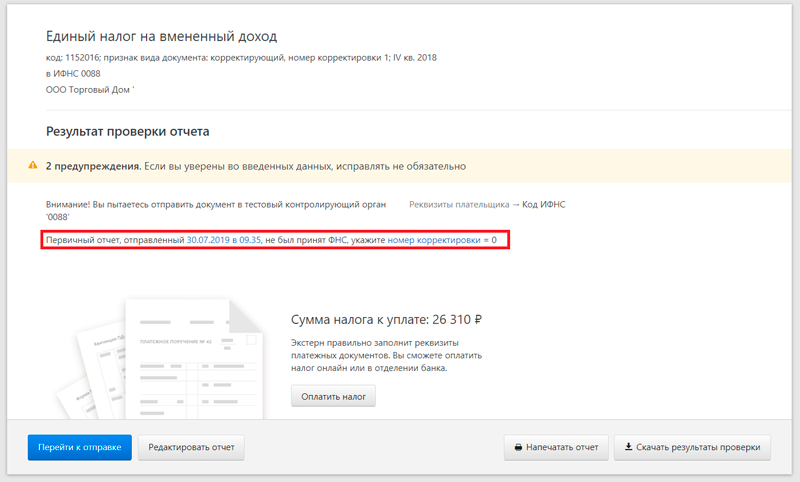Open the '30.07.2019 в 09.35' report link
The height and width of the screenshot is (482, 800).
224,241
